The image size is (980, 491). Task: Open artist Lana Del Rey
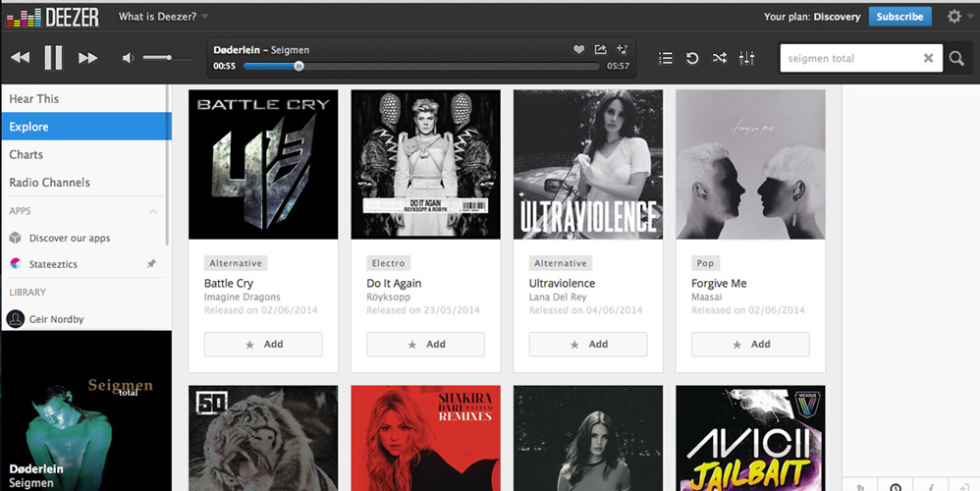pos(558,297)
